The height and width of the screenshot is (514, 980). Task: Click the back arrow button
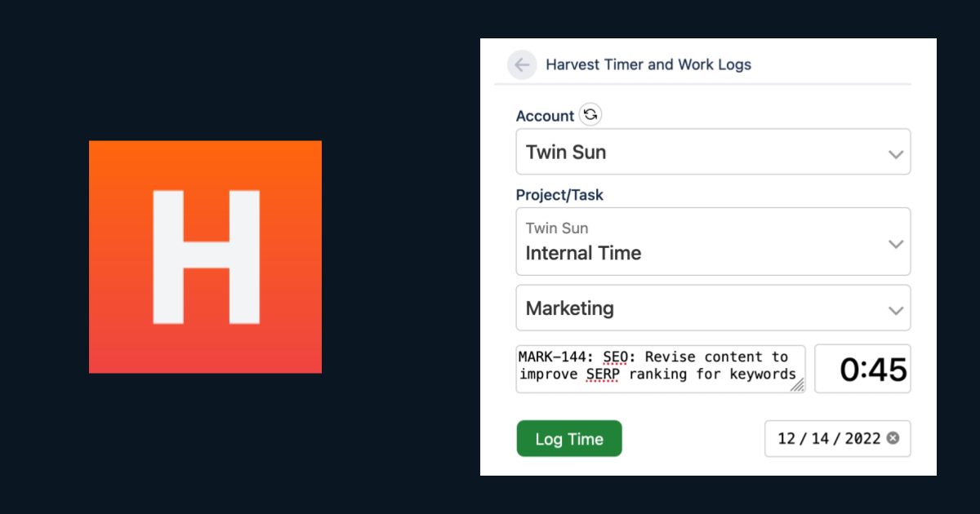pos(522,65)
